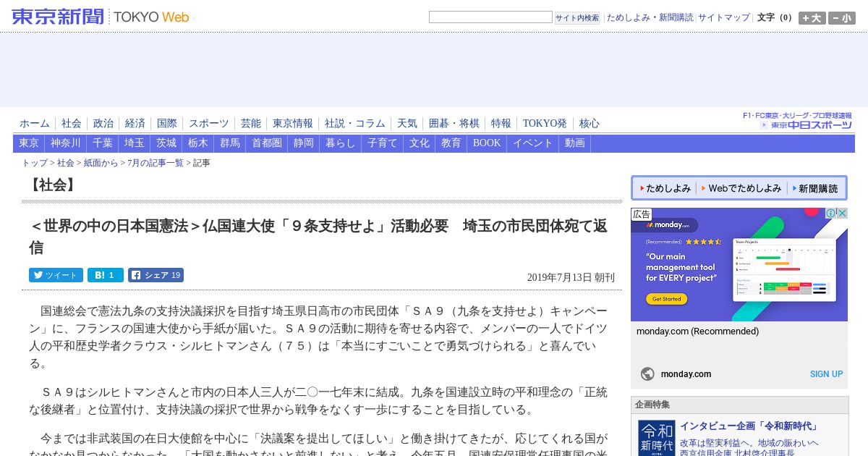Viewport: 868px width, 456px height.
Task: Select the 群馬 regional tab
Action: (230, 143)
